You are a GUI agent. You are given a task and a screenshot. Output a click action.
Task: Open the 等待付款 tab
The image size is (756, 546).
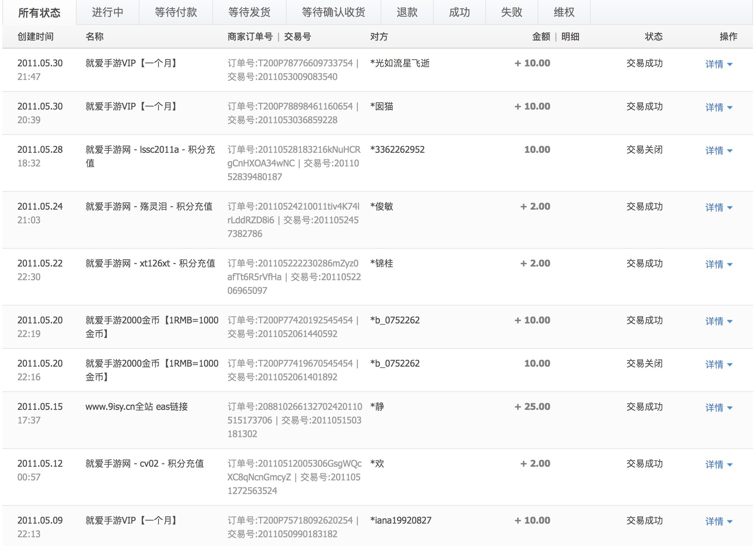pos(176,13)
